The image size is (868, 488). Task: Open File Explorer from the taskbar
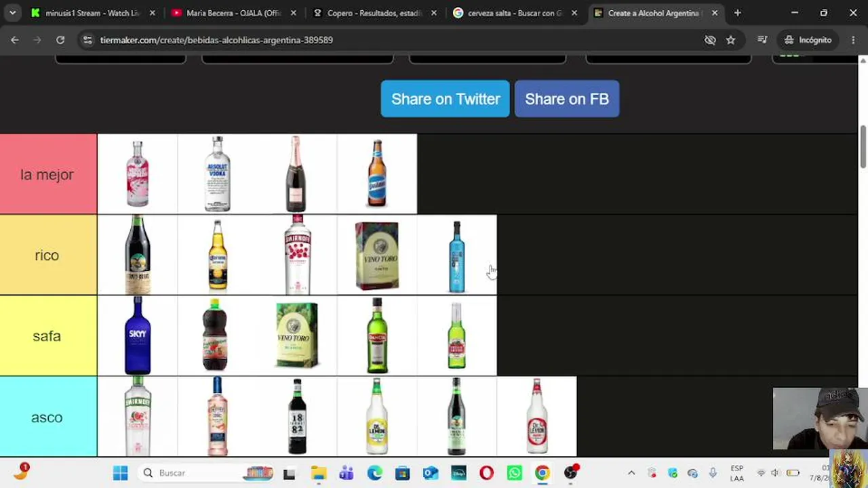318,473
